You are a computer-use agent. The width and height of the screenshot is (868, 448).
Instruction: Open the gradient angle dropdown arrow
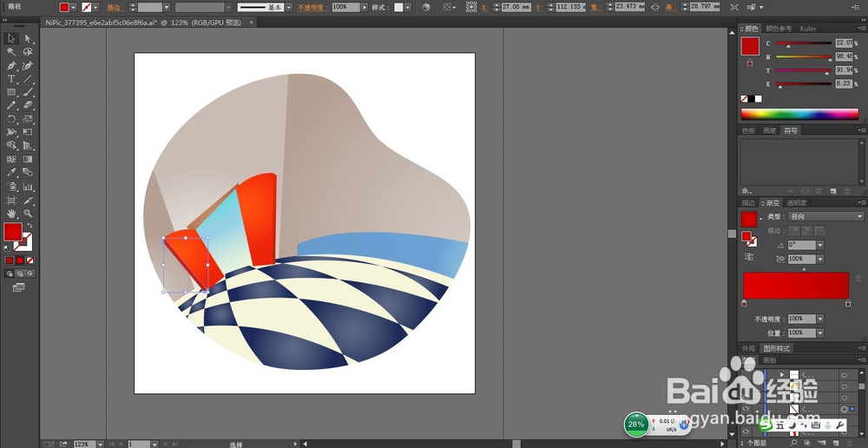pyautogui.click(x=820, y=245)
